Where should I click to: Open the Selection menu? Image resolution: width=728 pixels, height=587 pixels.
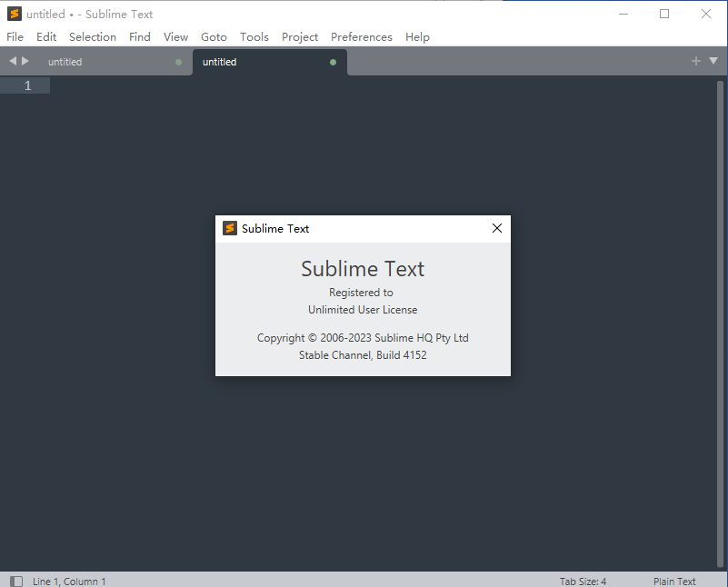click(x=93, y=36)
